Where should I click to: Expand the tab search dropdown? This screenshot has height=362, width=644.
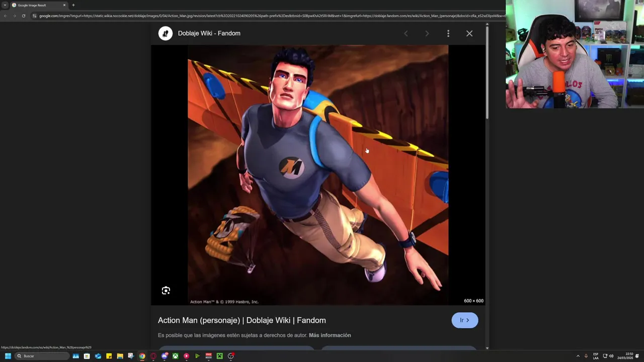(x=5, y=5)
